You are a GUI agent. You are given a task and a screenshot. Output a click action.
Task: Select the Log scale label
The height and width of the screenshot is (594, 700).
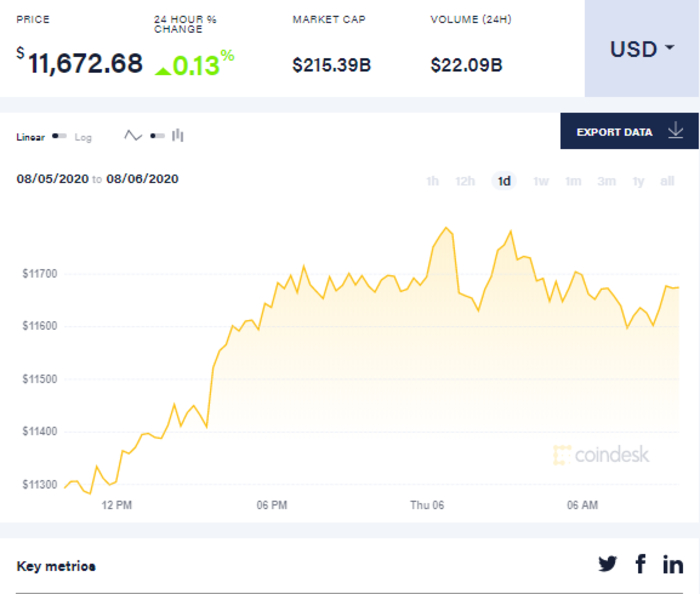83,137
